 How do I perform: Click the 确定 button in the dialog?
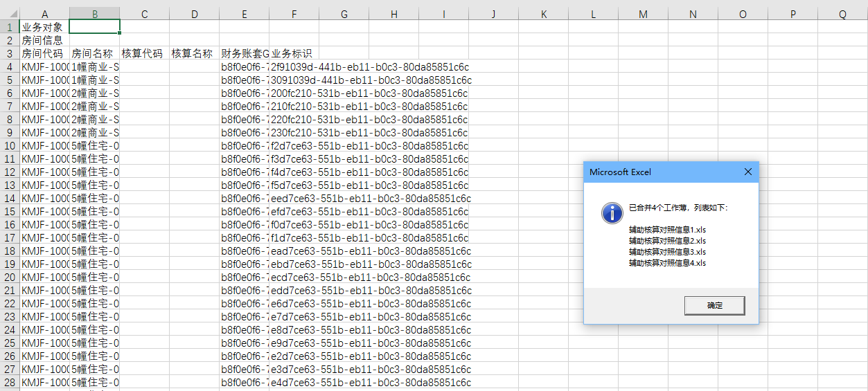(714, 305)
